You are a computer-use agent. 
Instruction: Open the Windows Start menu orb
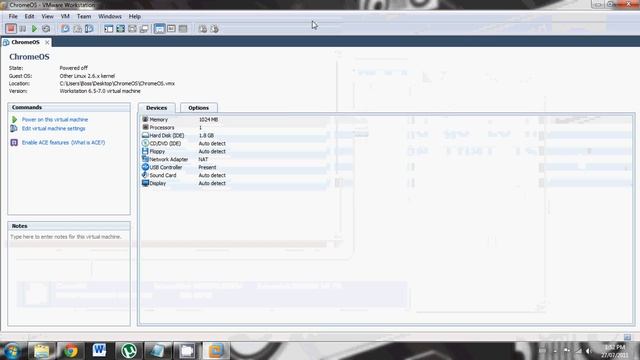tap(12, 351)
